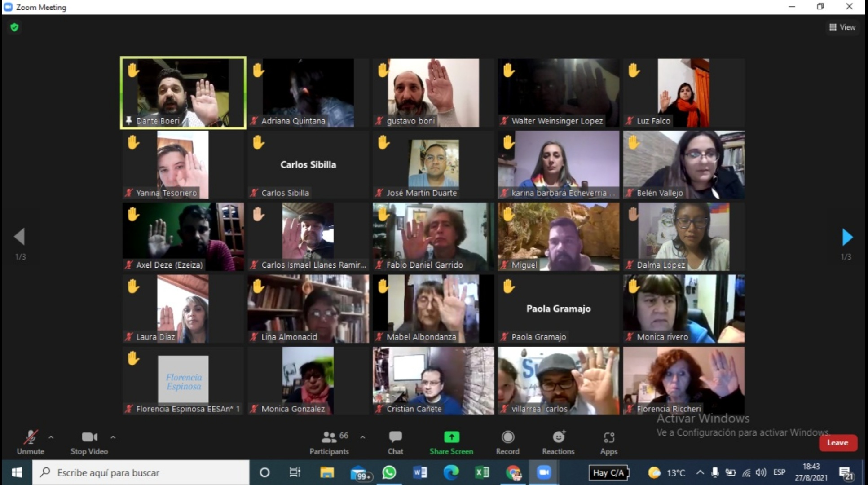This screenshot has height=485, width=868.
Task: Go to next gallery page arrow
Action: point(847,237)
